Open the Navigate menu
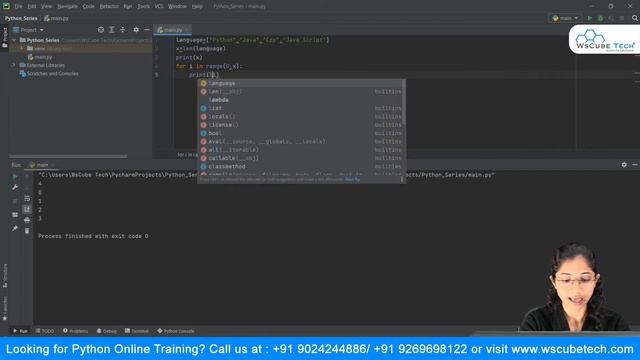This screenshot has width=640, height=360. pos(67,7)
